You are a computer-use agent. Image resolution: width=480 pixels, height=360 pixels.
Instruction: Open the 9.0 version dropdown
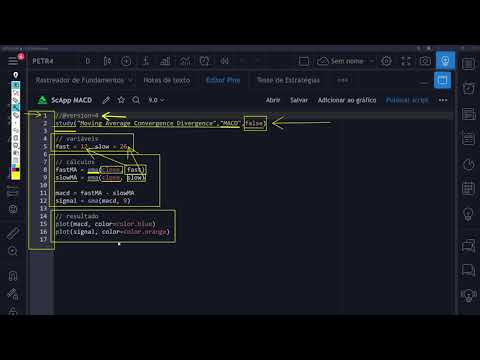click(156, 100)
